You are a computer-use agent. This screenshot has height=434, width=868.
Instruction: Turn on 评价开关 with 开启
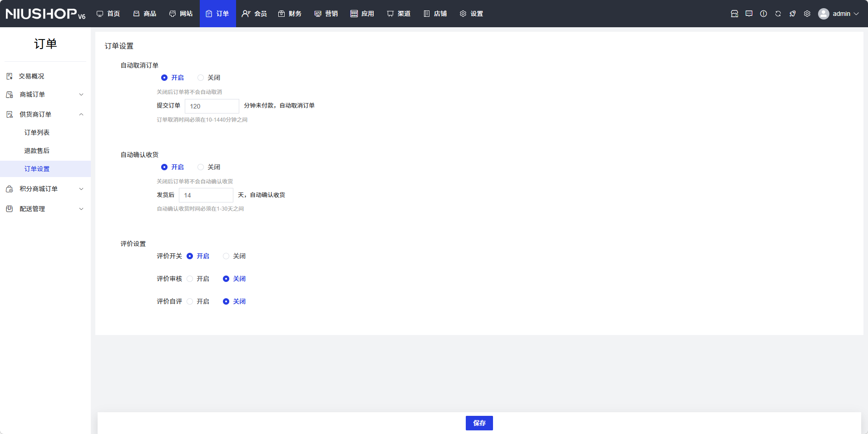point(198,256)
